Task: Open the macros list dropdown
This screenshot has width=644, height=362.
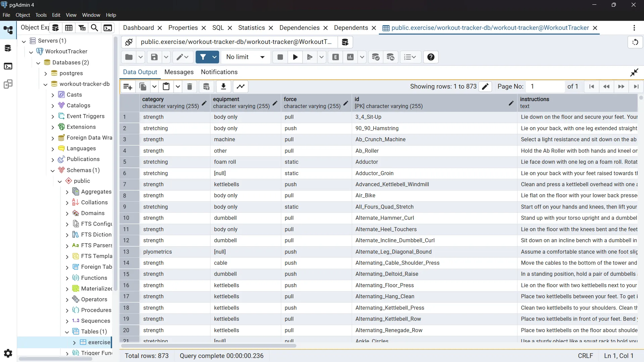Action: click(x=410, y=57)
